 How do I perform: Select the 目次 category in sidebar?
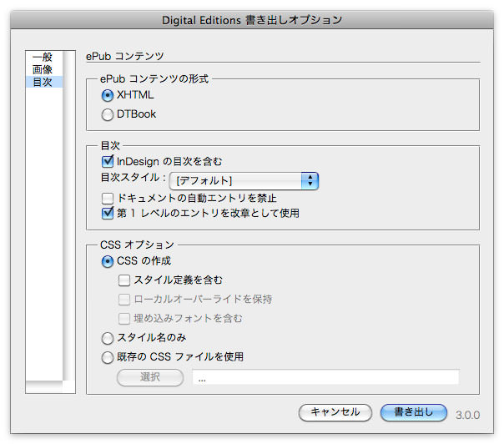[44, 82]
